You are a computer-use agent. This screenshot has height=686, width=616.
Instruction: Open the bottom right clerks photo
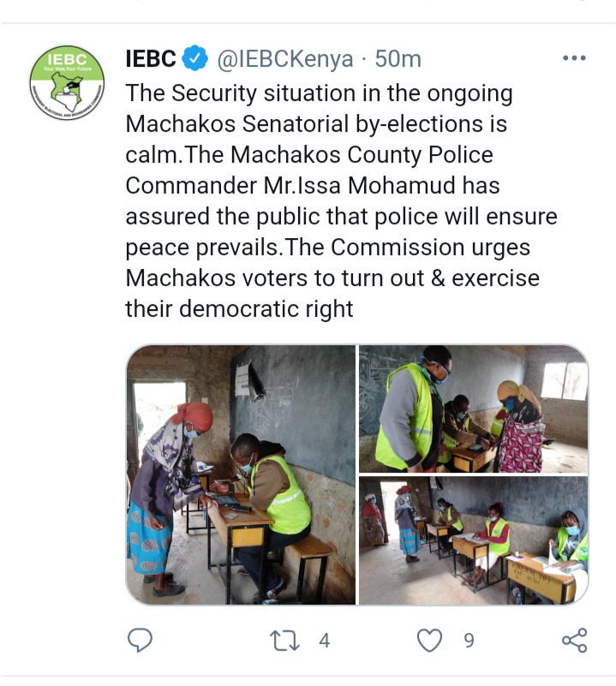[x=473, y=540]
